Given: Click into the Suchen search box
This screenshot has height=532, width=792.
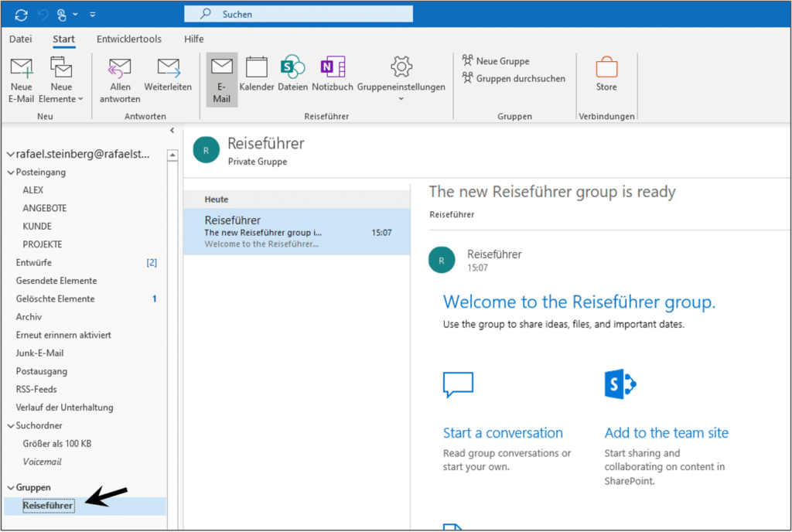Looking at the screenshot, I should click(x=299, y=14).
